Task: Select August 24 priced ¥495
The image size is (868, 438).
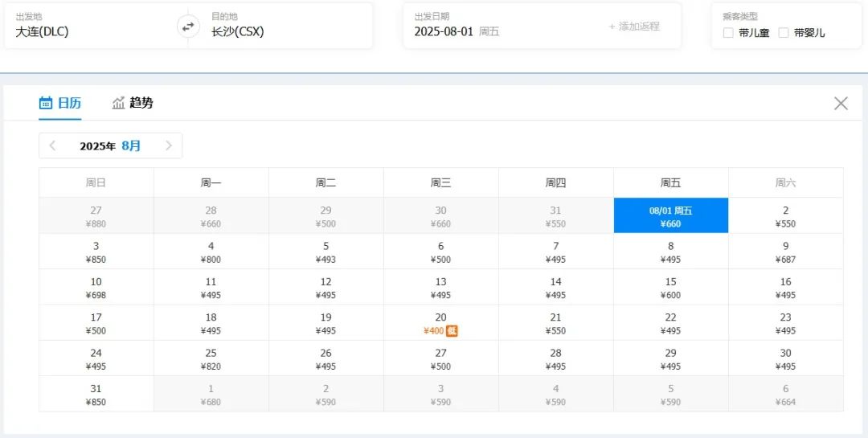Action: (96, 358)
